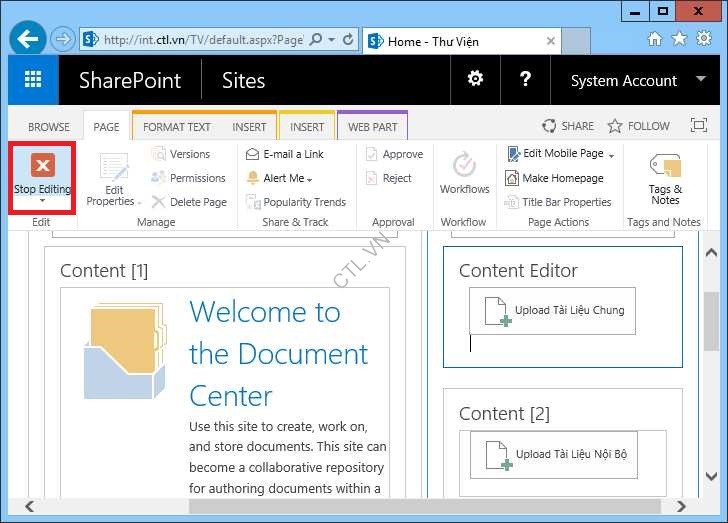Open the SharePoint app launcher grid
The height and width of the screenshot is (523, 728).
click(x=33, y=80)
